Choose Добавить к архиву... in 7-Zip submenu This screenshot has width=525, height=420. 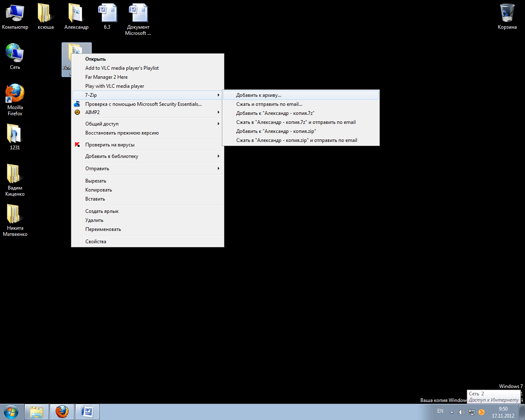pyautogui.click(x=301, y=95)
